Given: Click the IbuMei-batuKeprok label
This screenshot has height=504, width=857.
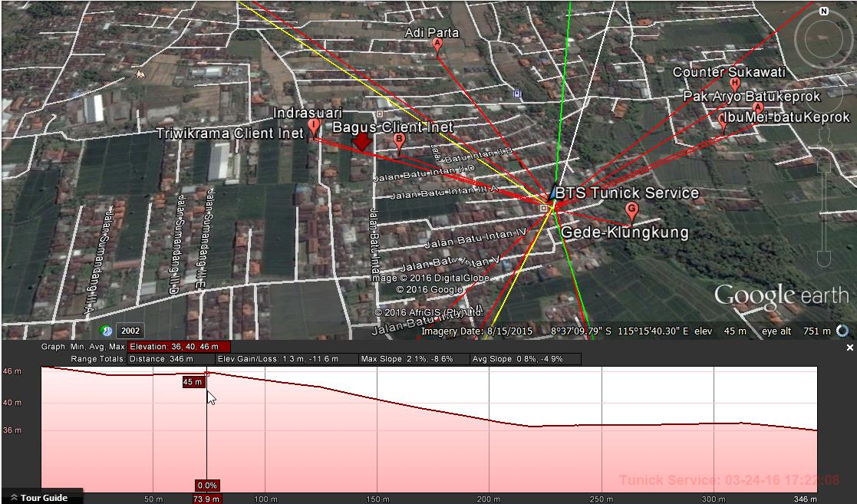Looking at the screenshot, I should tap(786, 117).
